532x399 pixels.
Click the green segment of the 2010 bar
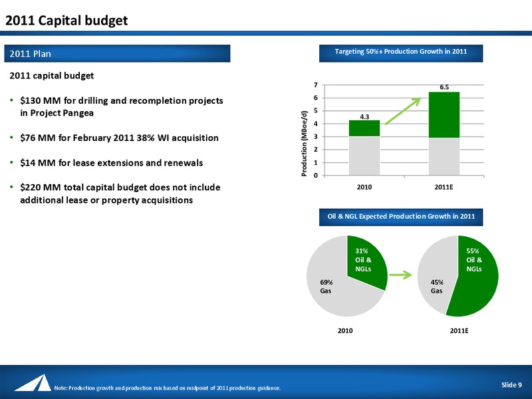[364, 128]
